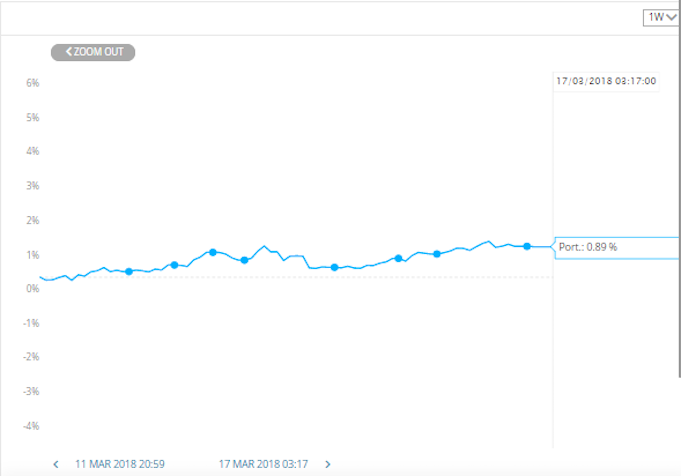Select the 11 MAR 2018 20:59 start date
The image size is (681, 476).
[x=120, y=464]
